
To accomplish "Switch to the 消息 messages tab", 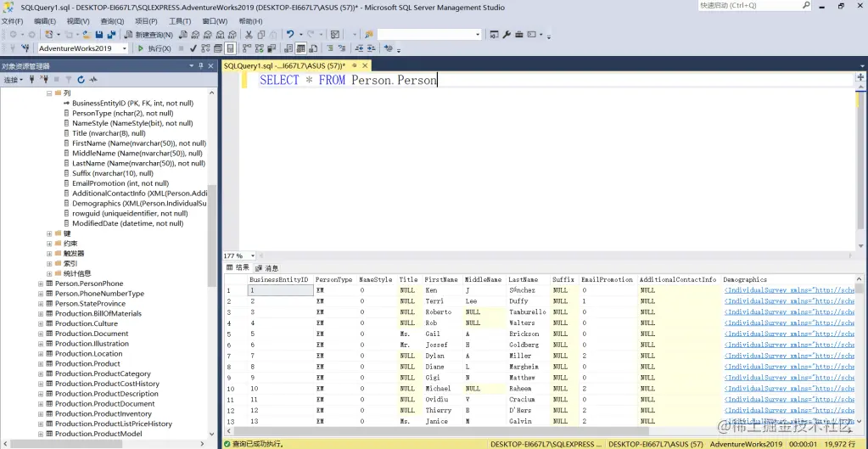I will click(x=266, y=268).
